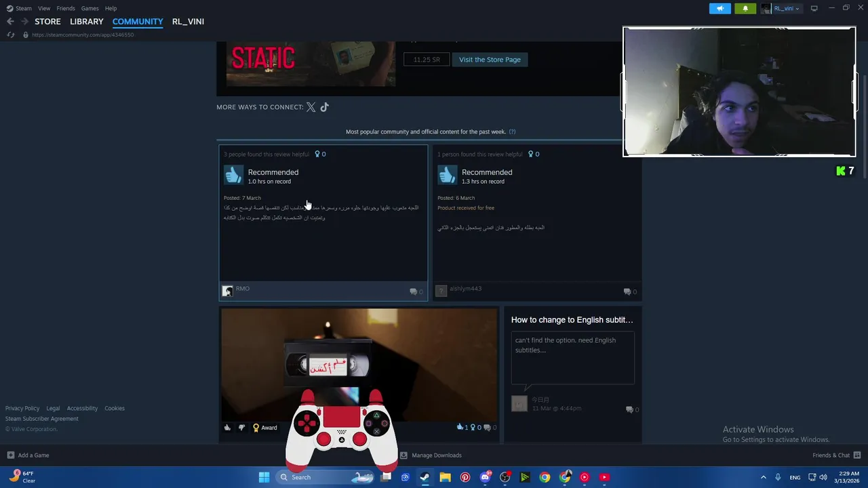Open Discord from the taskbar

click(x=485, y=477)
